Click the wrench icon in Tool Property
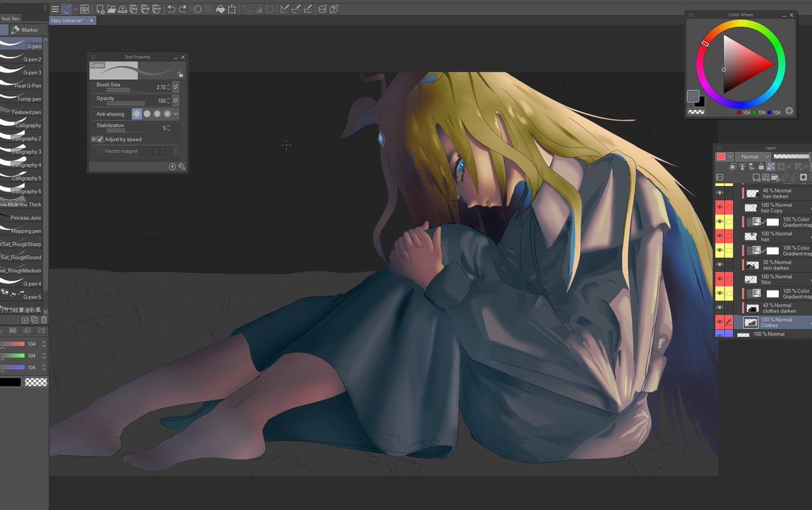 (181, 166)
